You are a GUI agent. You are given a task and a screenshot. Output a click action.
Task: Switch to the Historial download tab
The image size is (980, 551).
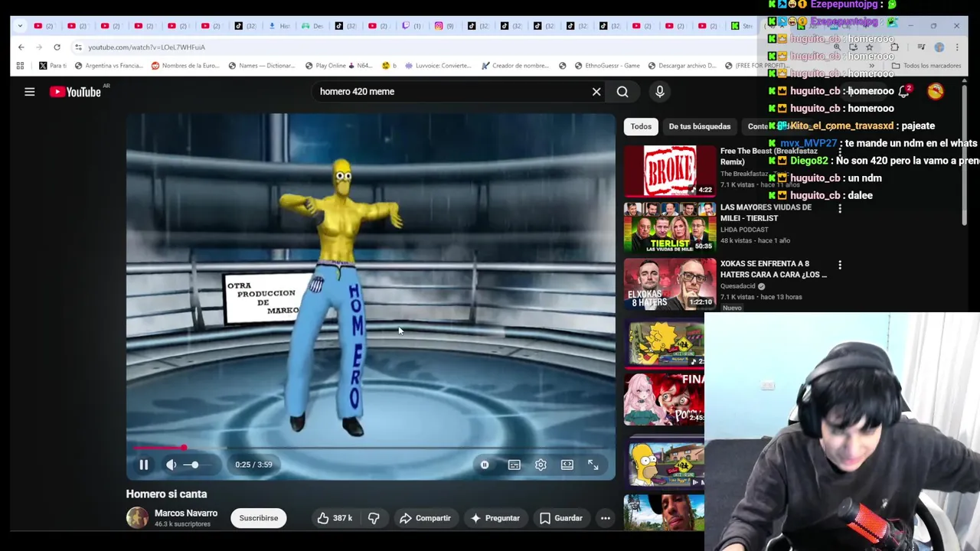point(278,26)
